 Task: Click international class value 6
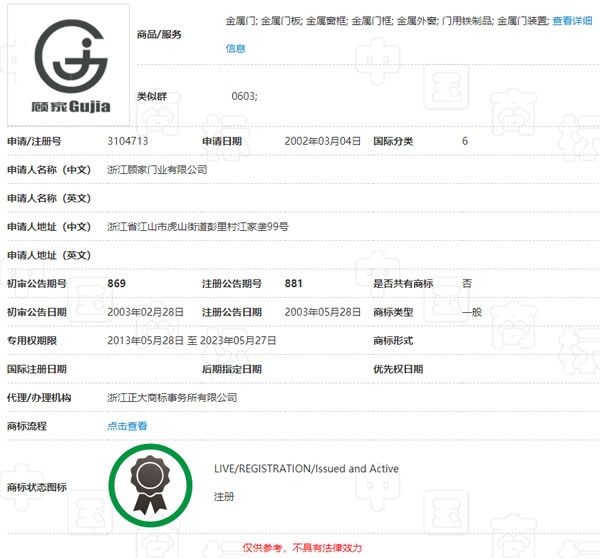coord(465,141)
